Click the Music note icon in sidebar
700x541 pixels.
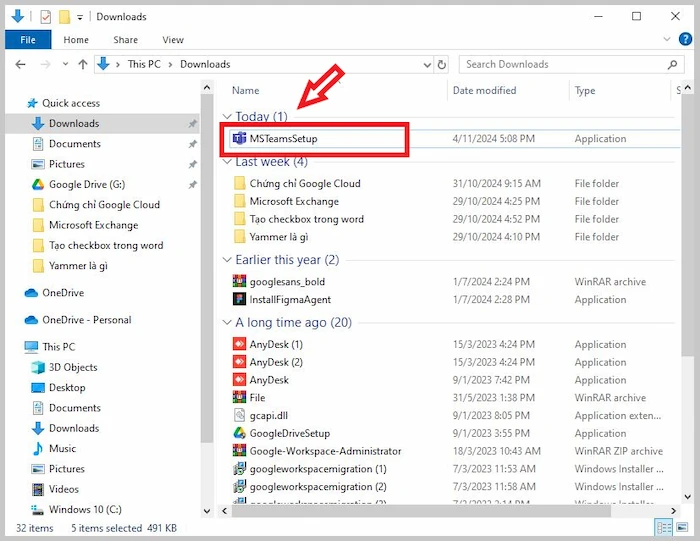point(38,448)
